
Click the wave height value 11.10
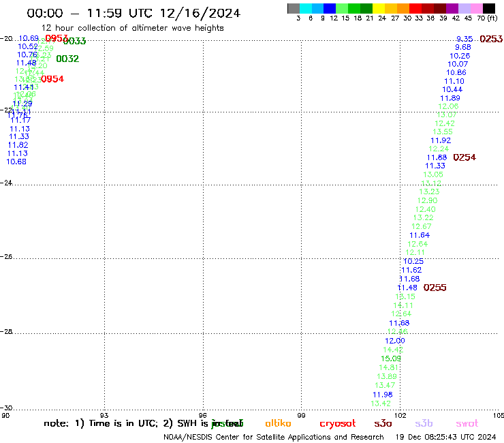(454, 81)
